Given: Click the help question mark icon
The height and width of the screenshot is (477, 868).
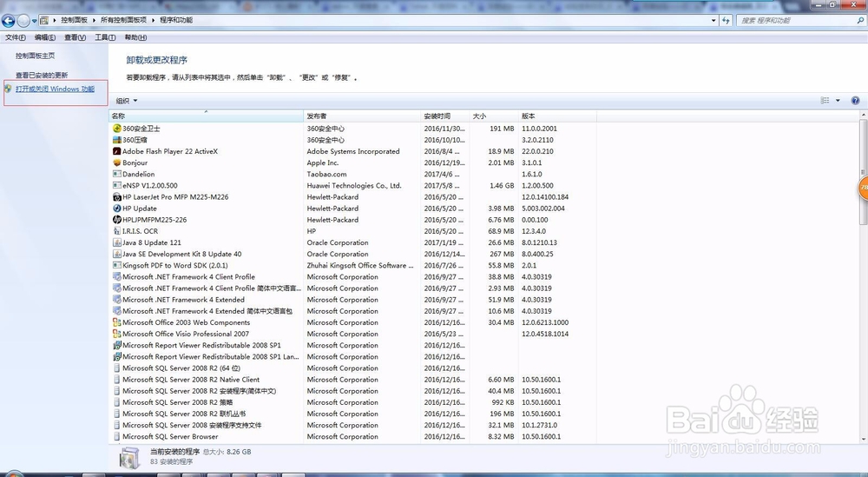Looking at the screenshot, I should pos(855,101).
